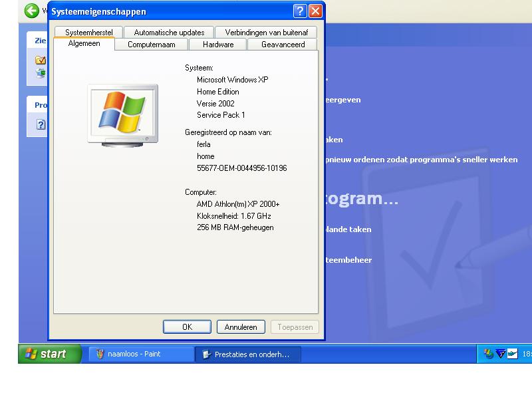Click the help question mark in title bar
This screenshot has width=532, height=399.
(x=300, y=11)
